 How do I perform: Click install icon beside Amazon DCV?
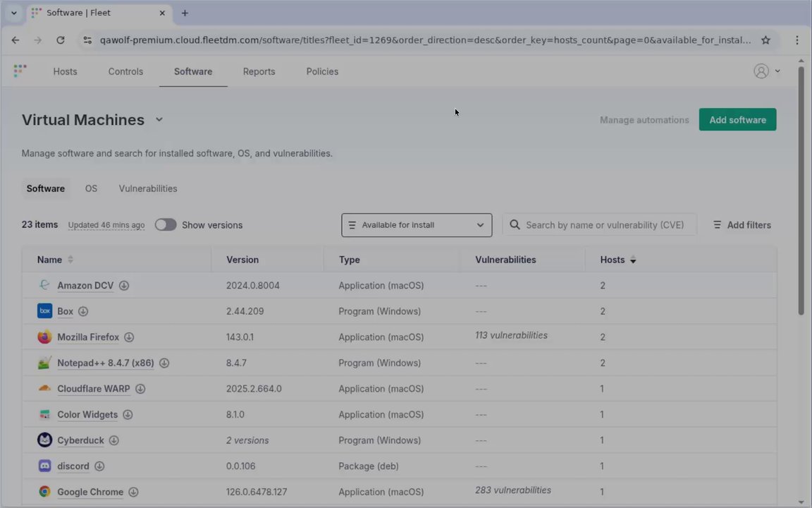[124, 286]
